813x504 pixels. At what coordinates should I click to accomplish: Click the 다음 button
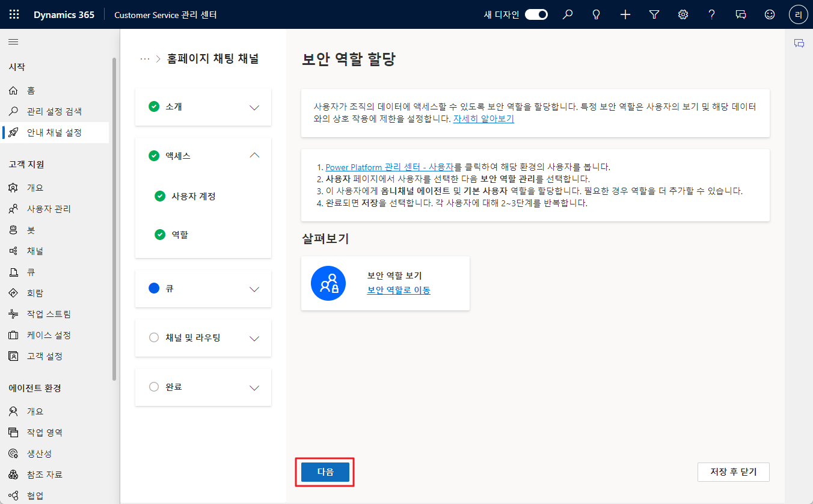325,472
